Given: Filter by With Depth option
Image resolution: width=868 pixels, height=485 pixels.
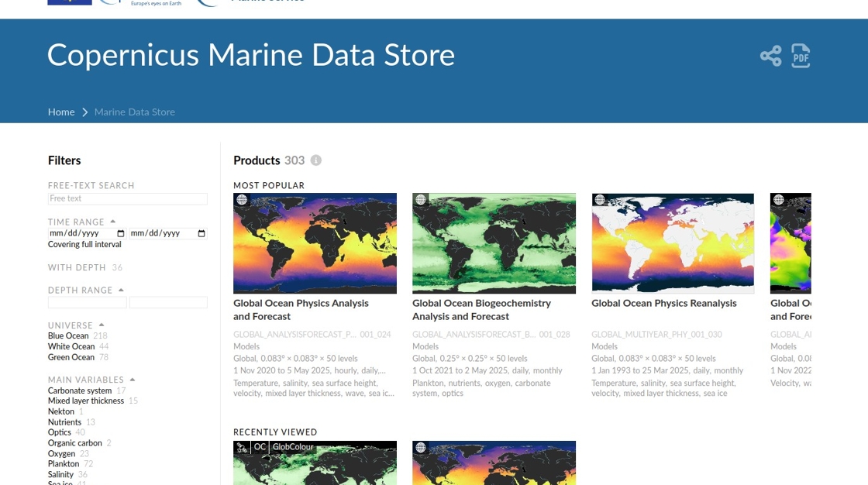Looking at the screenshot, I should click(x=77, y=267).
